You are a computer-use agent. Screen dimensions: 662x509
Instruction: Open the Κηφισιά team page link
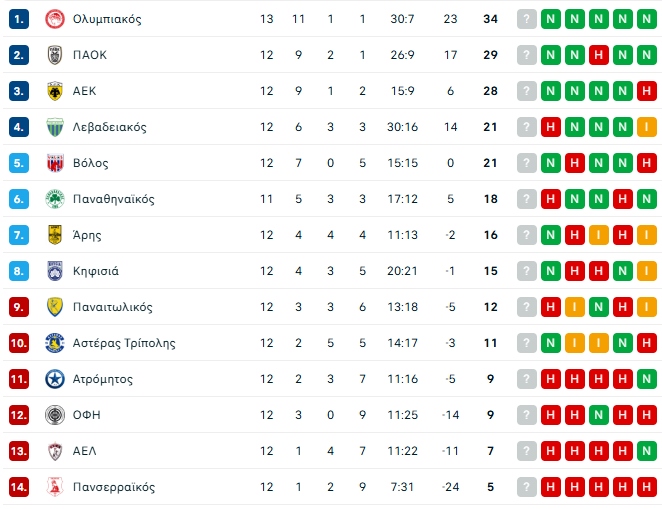coord(96,271)
